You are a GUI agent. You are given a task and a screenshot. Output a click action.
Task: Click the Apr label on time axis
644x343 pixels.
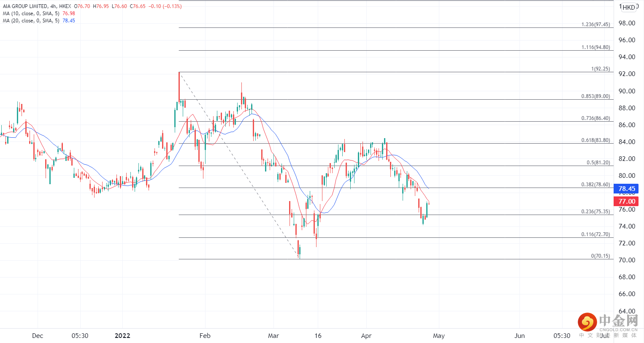pyautogui.click(x=366, y=336)
